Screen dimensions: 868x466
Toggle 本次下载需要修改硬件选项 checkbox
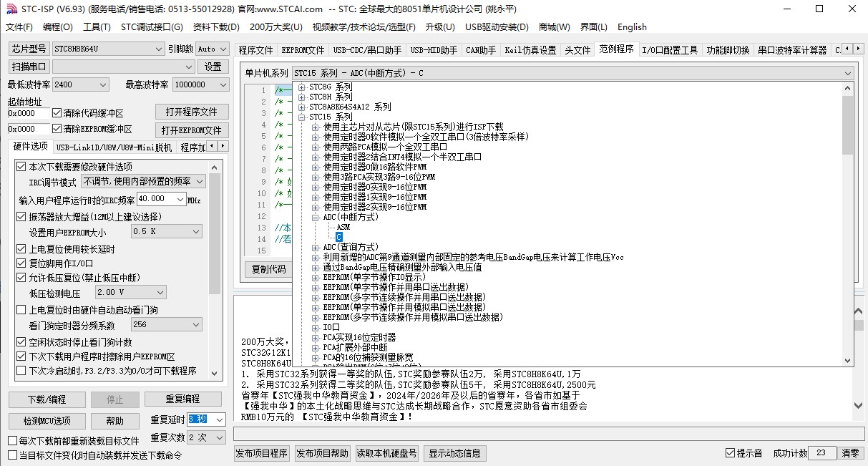[21, 167]
